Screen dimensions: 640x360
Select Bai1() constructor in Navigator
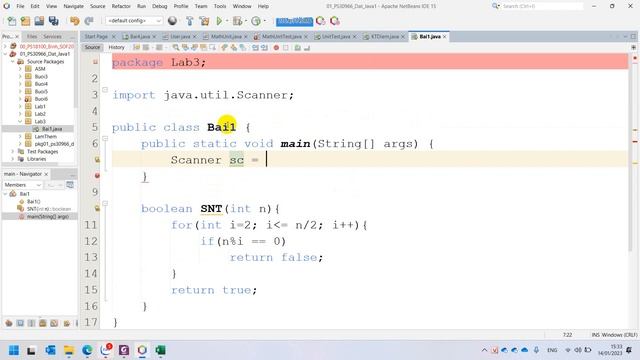tap(33, 202)
